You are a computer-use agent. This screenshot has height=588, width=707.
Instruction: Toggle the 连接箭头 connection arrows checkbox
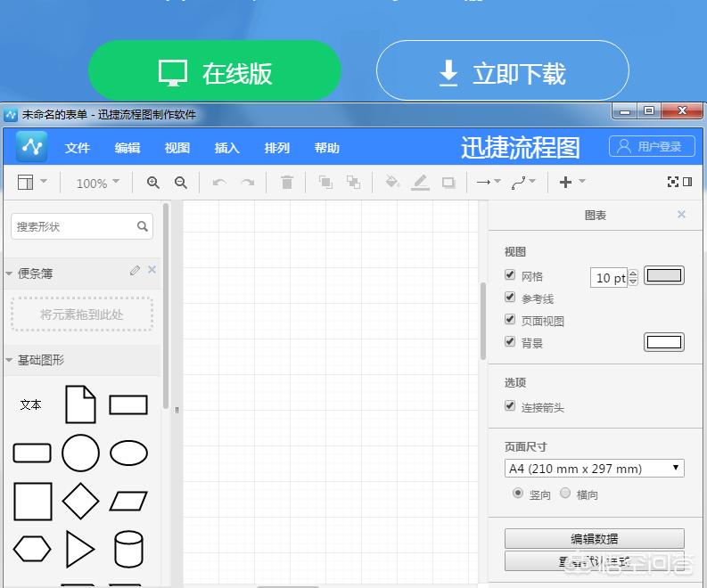click(510, 406)
